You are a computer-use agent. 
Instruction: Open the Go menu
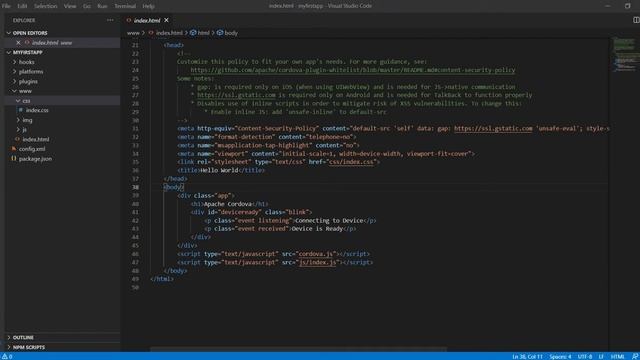87,6
